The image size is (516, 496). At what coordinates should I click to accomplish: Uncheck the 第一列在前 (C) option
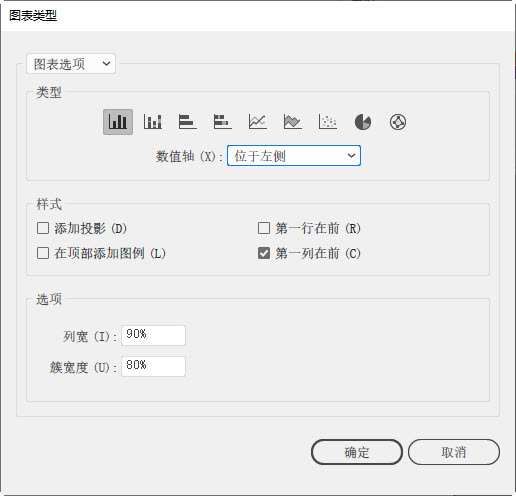coord(264,253)
